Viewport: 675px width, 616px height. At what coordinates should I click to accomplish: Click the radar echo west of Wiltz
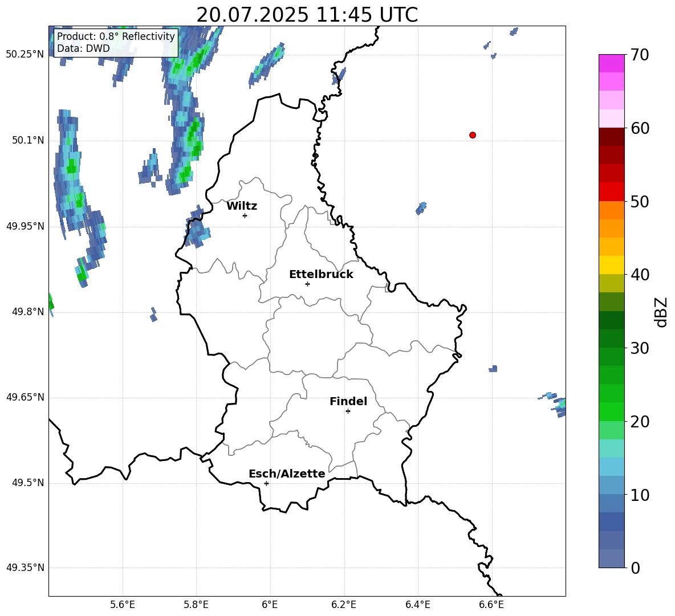click(197, 227)
